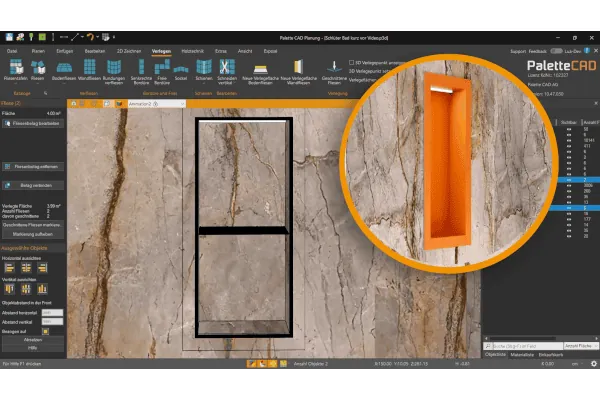Click Bezogen auf yellow swatch
This screenshot has width=600, height=400.
tap(46, 331)
